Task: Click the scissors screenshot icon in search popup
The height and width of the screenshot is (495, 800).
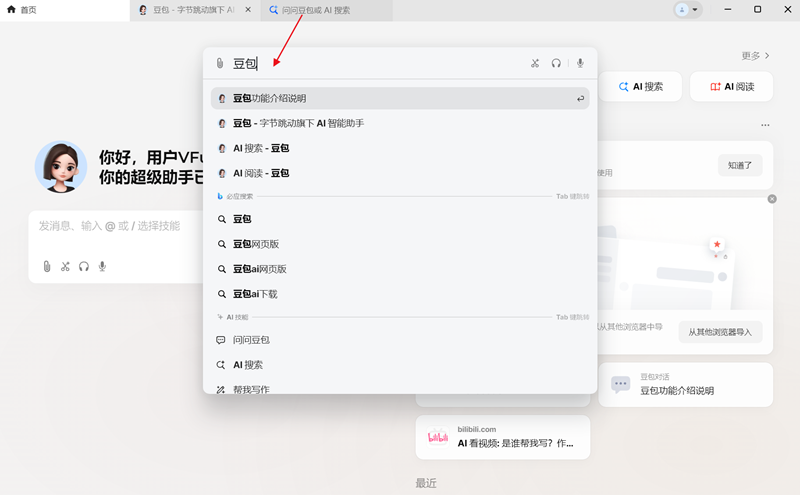Action: tap(535, 63)
